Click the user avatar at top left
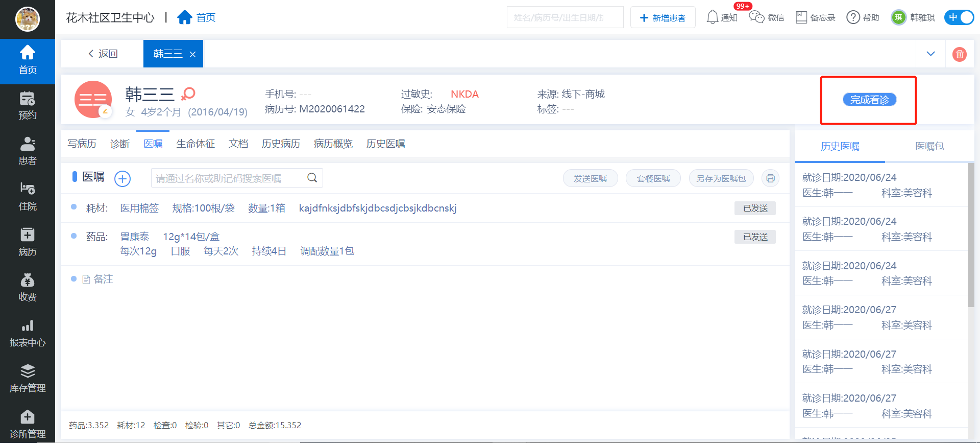 click(28, 19)
